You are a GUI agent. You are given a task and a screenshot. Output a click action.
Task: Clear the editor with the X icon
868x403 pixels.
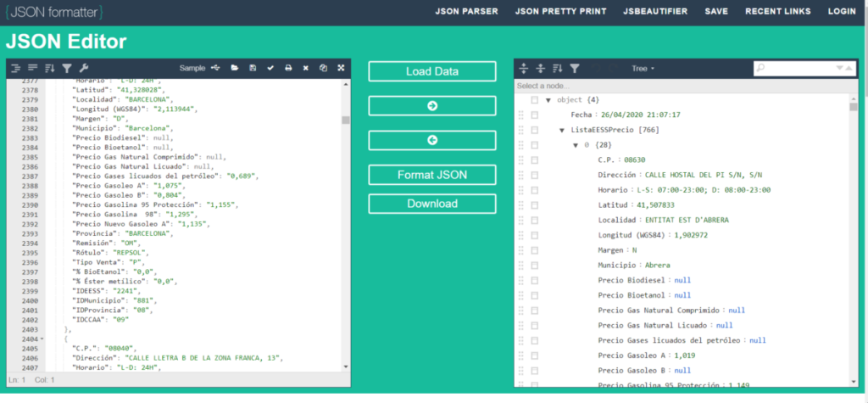305,68
